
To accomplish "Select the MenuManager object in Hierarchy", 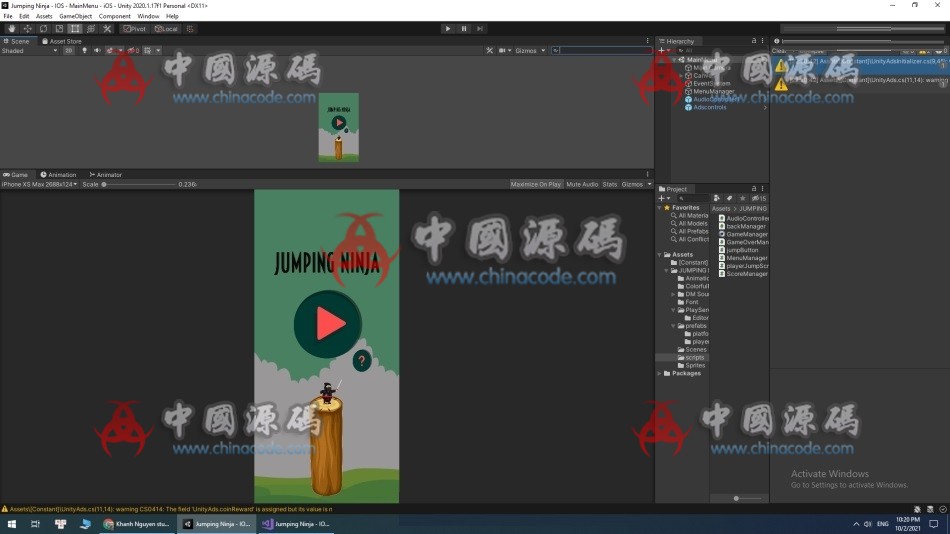I will [x=713, y=92].
